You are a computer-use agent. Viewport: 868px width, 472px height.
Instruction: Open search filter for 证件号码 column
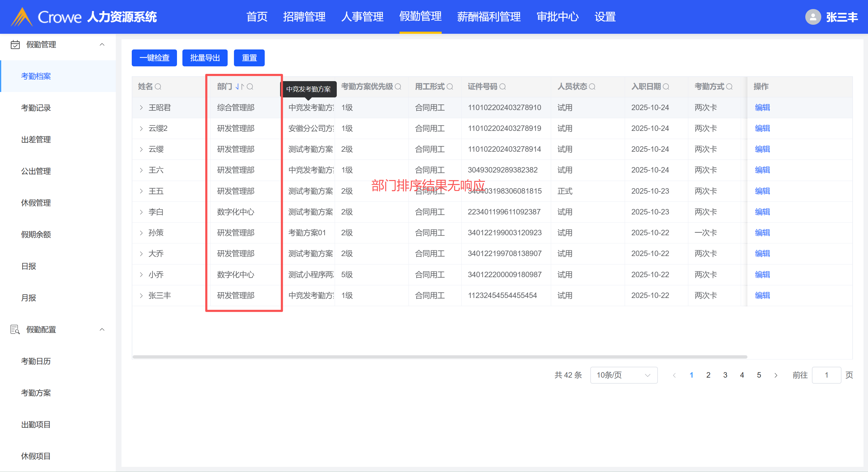[502, 87]
